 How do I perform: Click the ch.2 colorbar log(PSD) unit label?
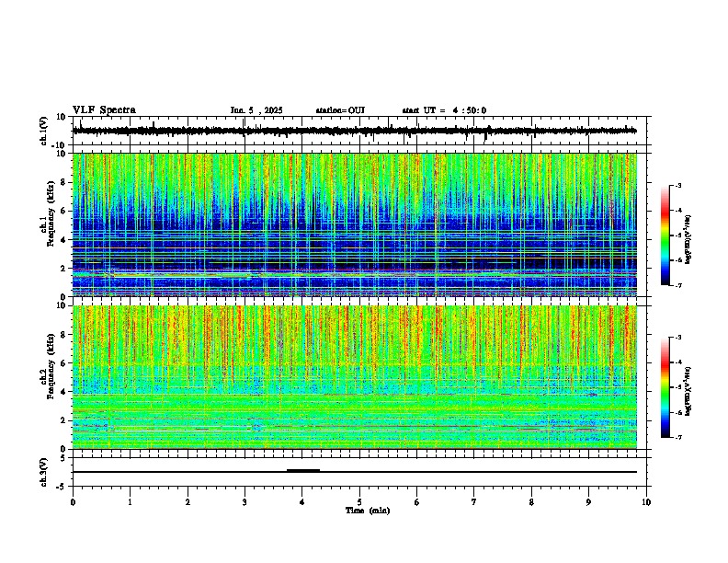(688, 392)
